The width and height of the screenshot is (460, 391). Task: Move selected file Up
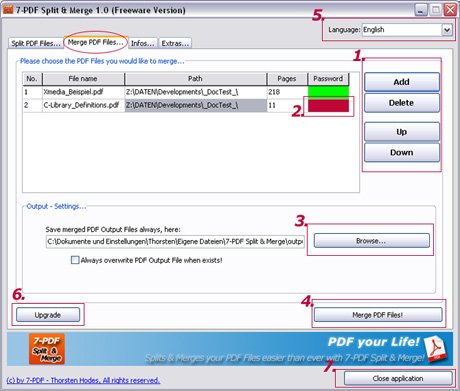(x=402, y=132)
